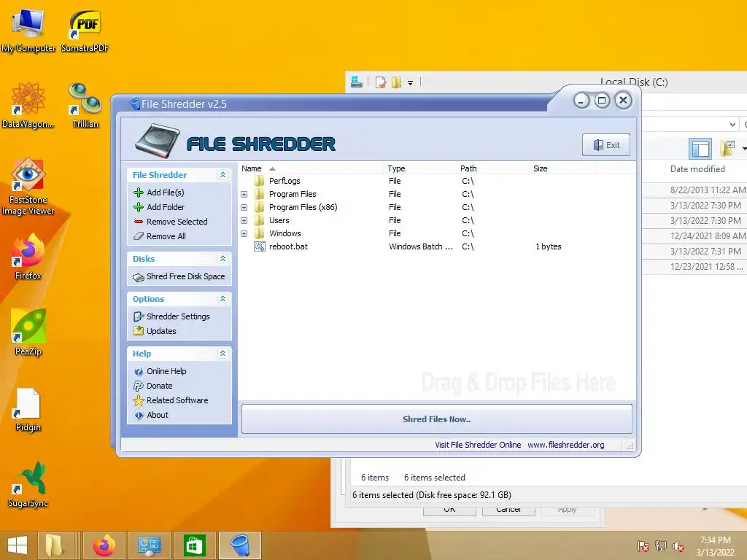
Task: Click the Windows Batch type cell
Action: (421, 246)
